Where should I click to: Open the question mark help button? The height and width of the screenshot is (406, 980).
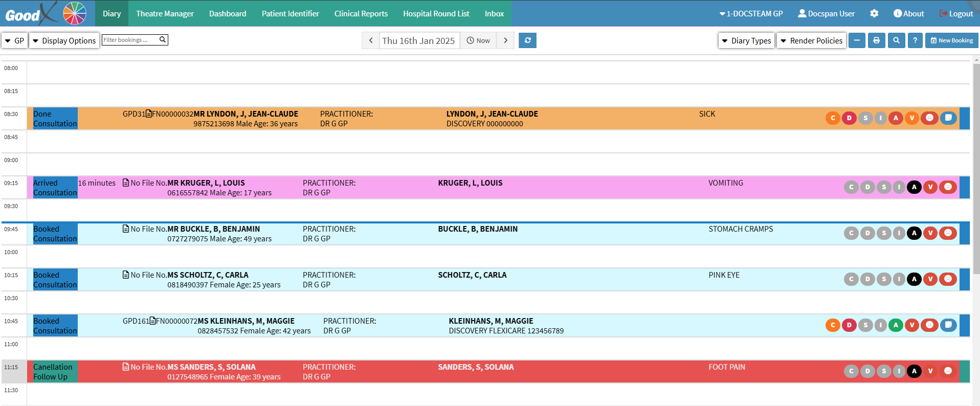pos(915,40)
